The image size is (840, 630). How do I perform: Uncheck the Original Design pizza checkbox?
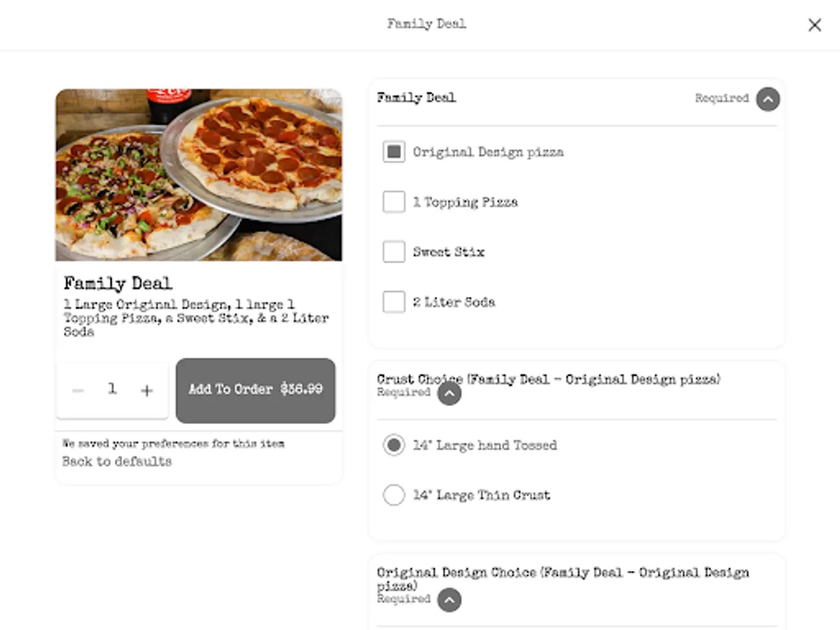(x=394, y=152)
